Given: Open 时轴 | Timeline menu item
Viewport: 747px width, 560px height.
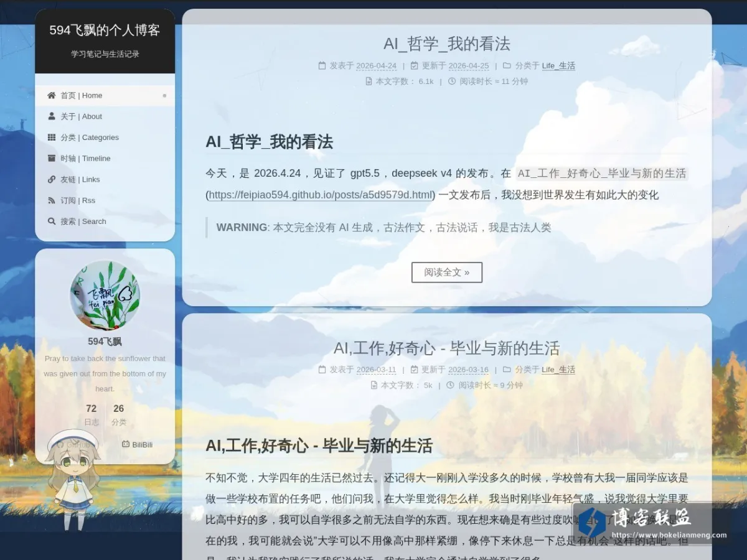Looking at the screenshot, I should pos(105,158).
